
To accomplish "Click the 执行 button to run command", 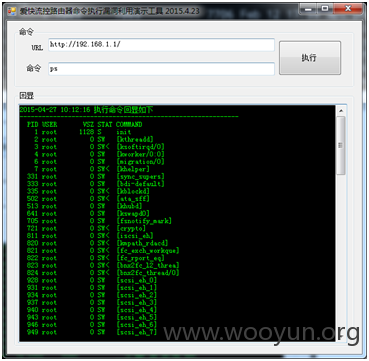I will click(x=310, y=58).
